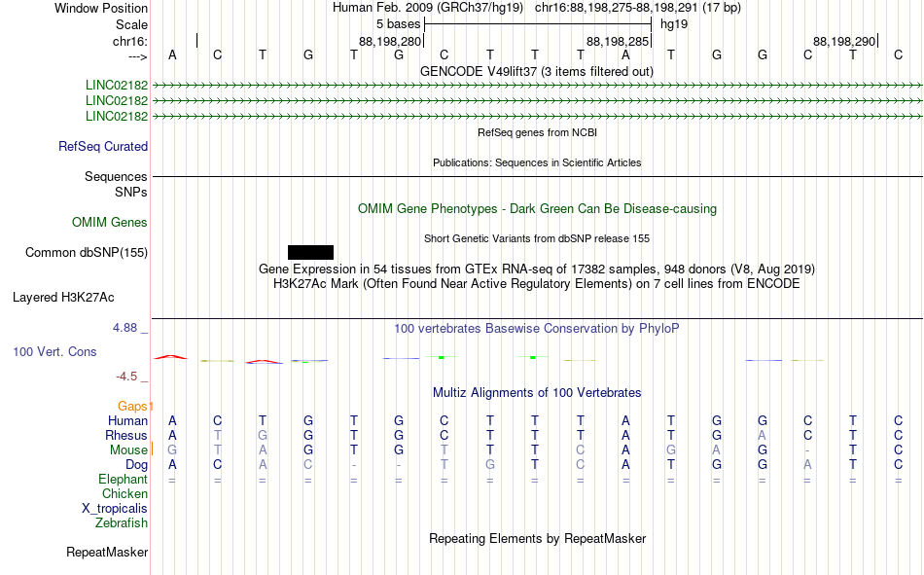
Task: Click the dash gap in the Mouse alignment row
Action: click(x=807, y=450)
